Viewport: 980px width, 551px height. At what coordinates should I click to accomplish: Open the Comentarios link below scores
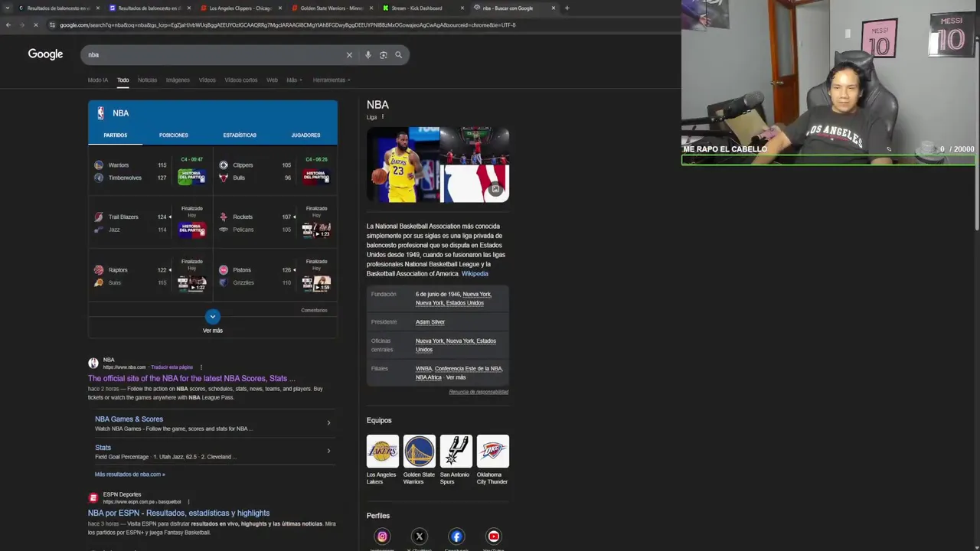click(314, 311)
